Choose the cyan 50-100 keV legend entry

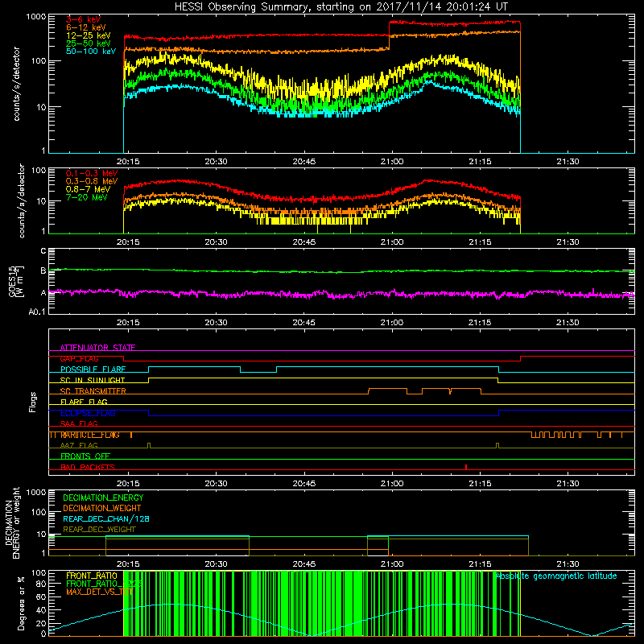pyautogui.click(x=91, y=52)
